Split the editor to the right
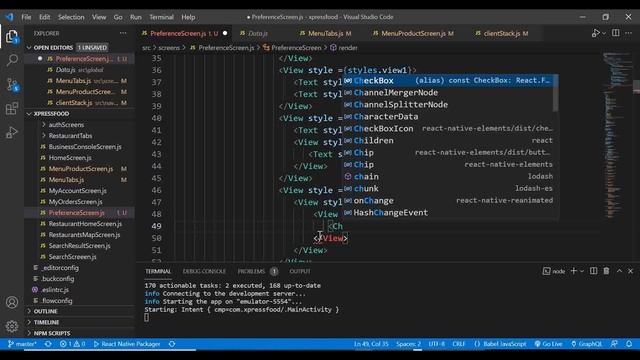This screenshot has width=640, height=360. click(x=616, y=33)
